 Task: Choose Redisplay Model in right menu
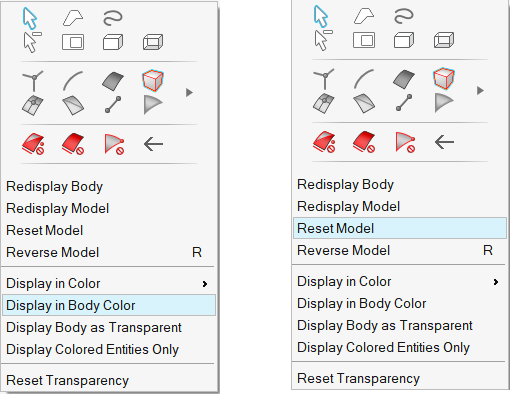(400, 206)
